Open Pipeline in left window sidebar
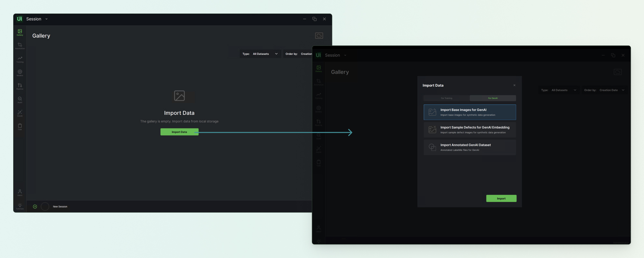Viewport: 644px width, 258px height. [x=20, y=86]
